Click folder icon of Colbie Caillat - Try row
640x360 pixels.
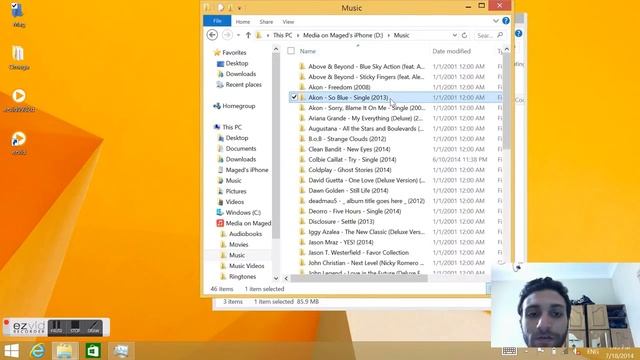pyautogui.click(x=302, y=159)
